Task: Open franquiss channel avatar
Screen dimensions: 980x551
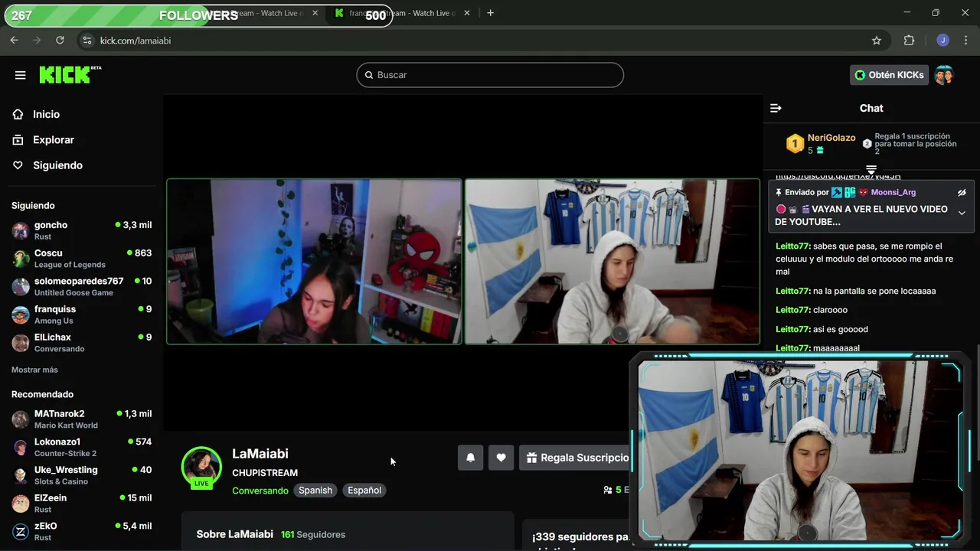Action: 21,315
